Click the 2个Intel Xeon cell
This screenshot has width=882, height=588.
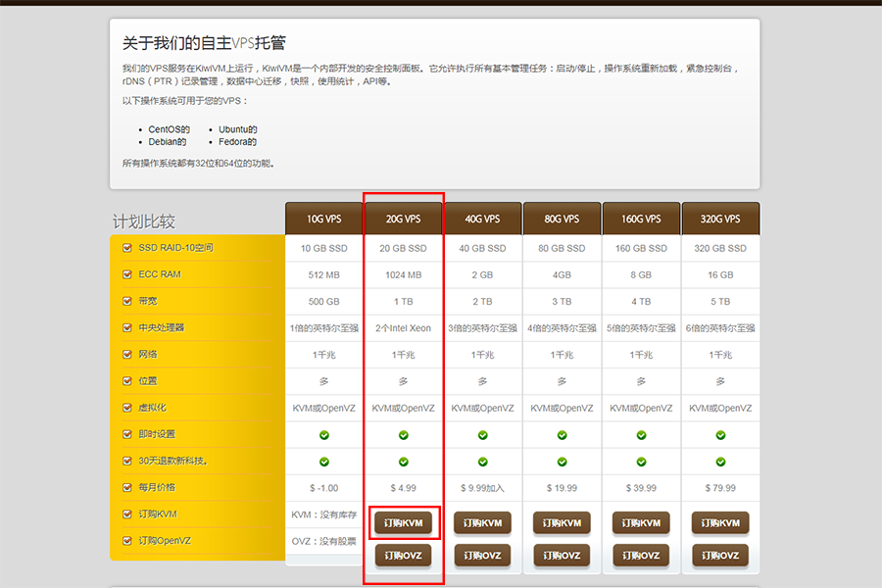tap(404, 328)
